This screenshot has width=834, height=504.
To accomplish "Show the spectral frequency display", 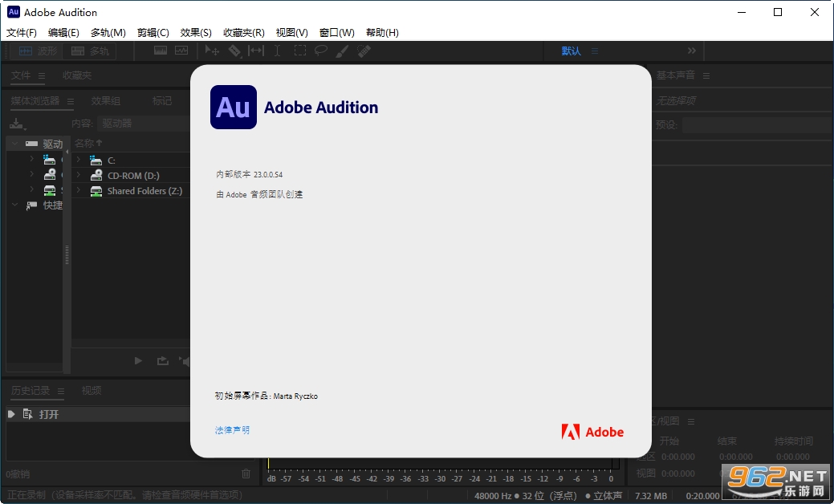I will point(160,51).
